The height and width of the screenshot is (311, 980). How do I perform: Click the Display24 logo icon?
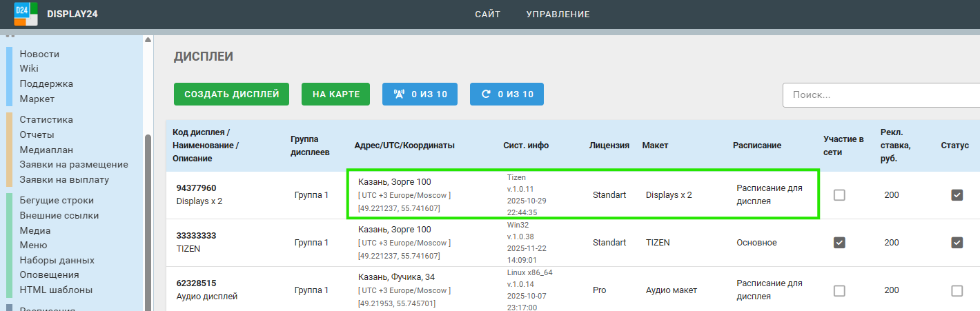26,14
